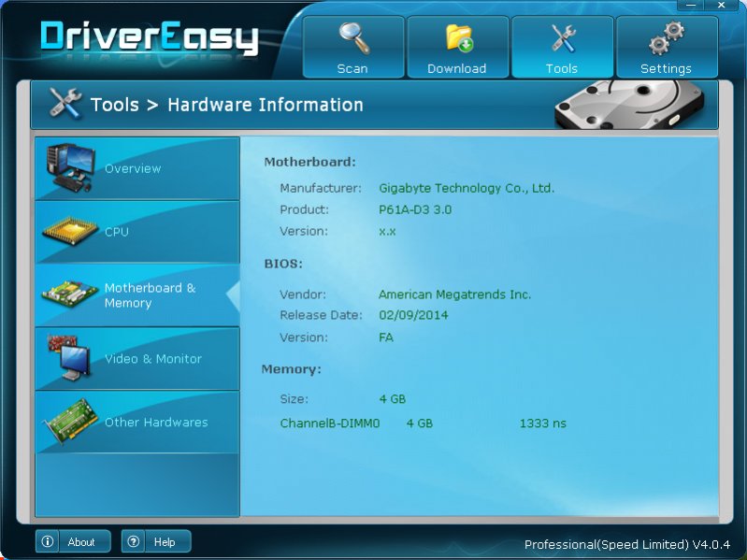
Task: View the Video & Monitor label
Action: (x=153, y=359)
